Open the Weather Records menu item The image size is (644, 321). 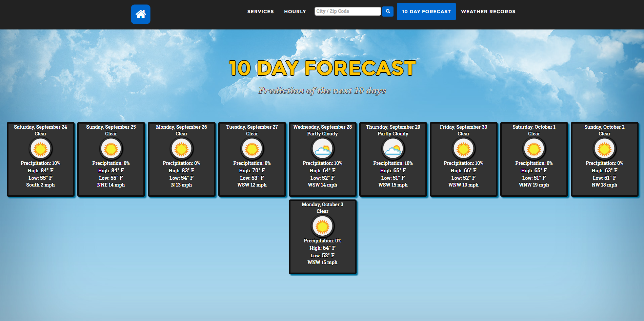pyautogui.click(x=488, y=12)
